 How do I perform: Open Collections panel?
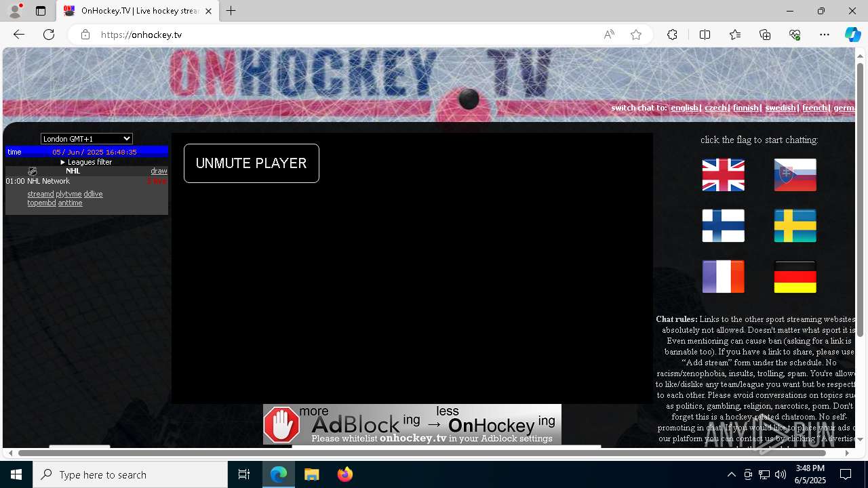[765, 35]
